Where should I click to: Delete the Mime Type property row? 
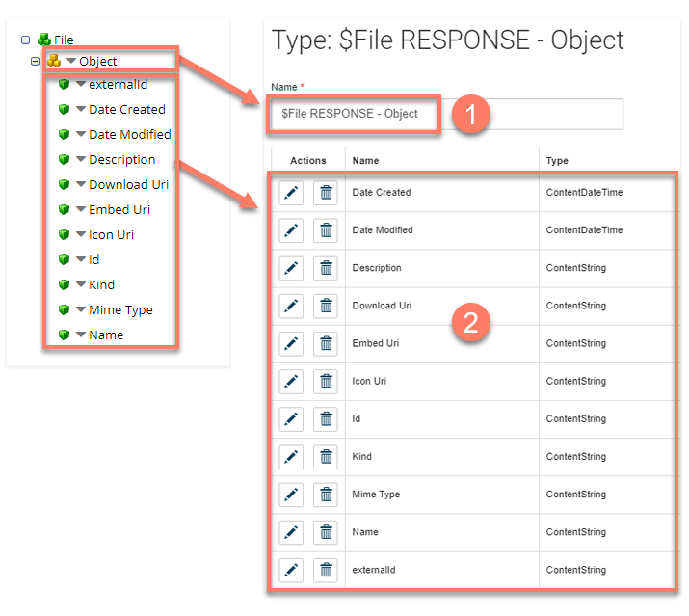pos(326,495)
